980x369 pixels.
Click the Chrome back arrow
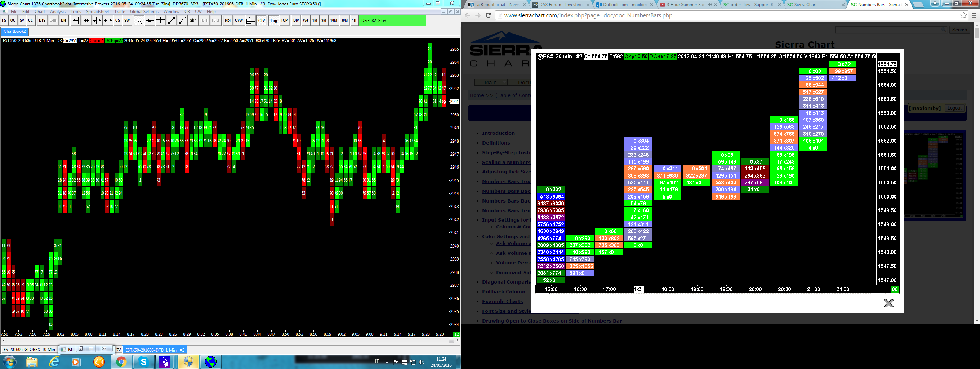click(468, 15)
